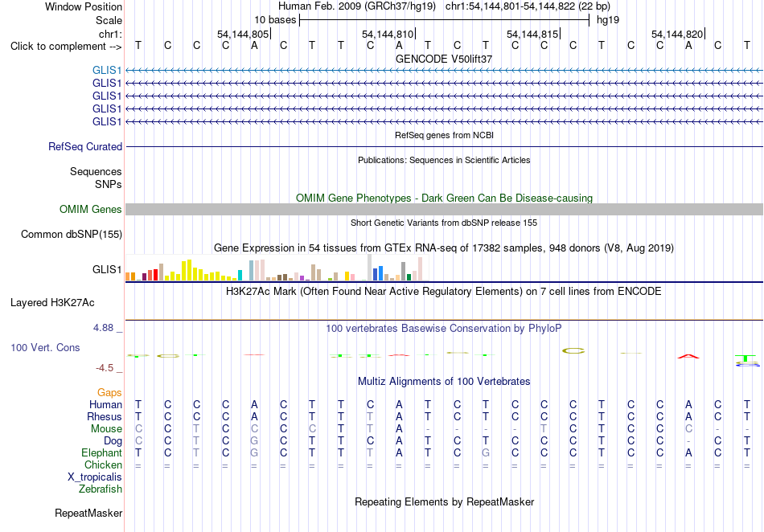Open 'Multiz Alignments of 100 Vertebrates' title
Screen dimensions: 764x532
click(x=444, y=382)
